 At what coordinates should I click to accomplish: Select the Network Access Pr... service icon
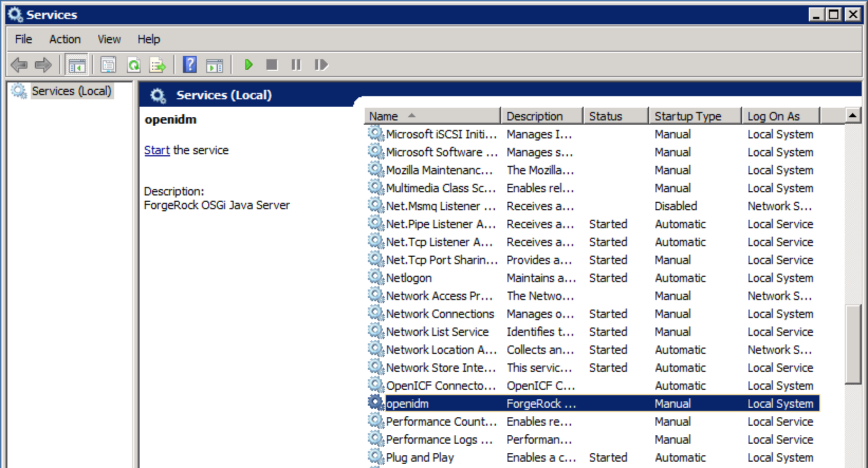click(x=376, y=295)
